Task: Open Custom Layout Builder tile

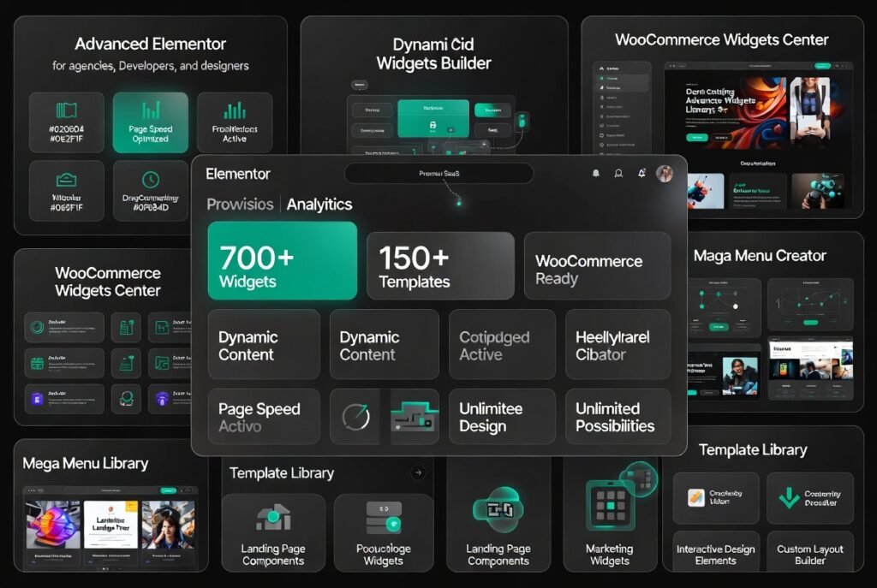Action: (x=810, y=552)
